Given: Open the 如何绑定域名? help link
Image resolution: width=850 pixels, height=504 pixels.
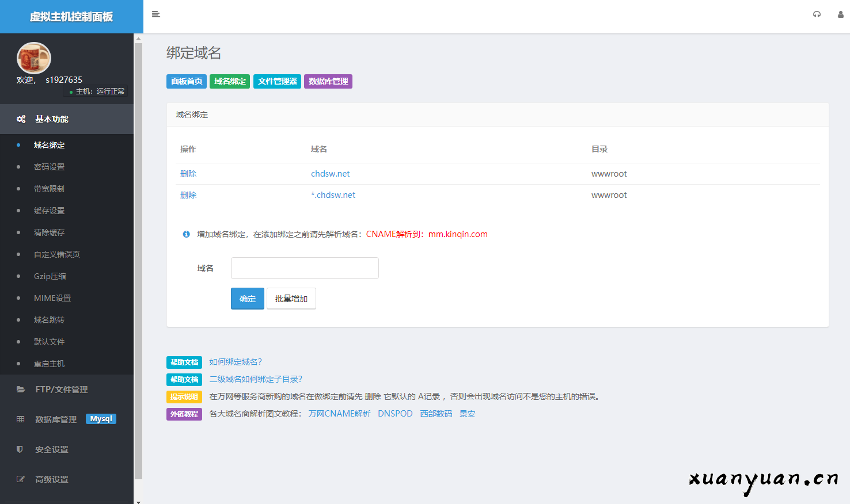Looking at the screenshot, I should pyautogui.click(x=236, y=362).
